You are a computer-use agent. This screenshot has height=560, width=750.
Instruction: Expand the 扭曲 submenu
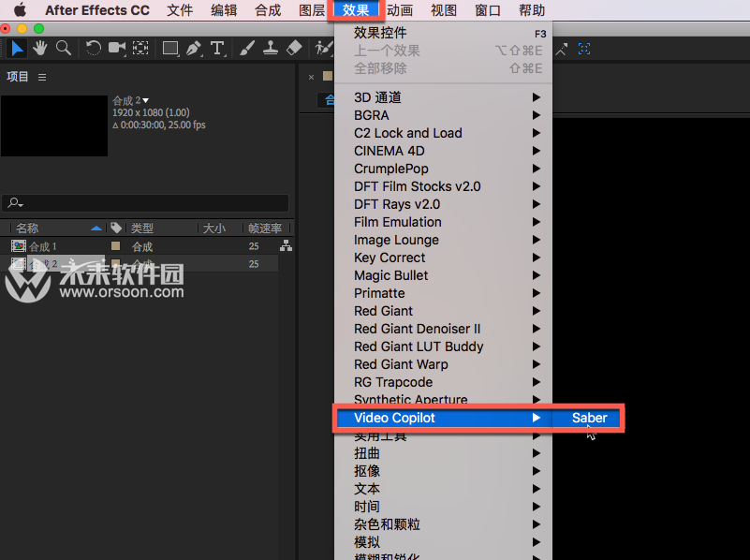[444, 453]
